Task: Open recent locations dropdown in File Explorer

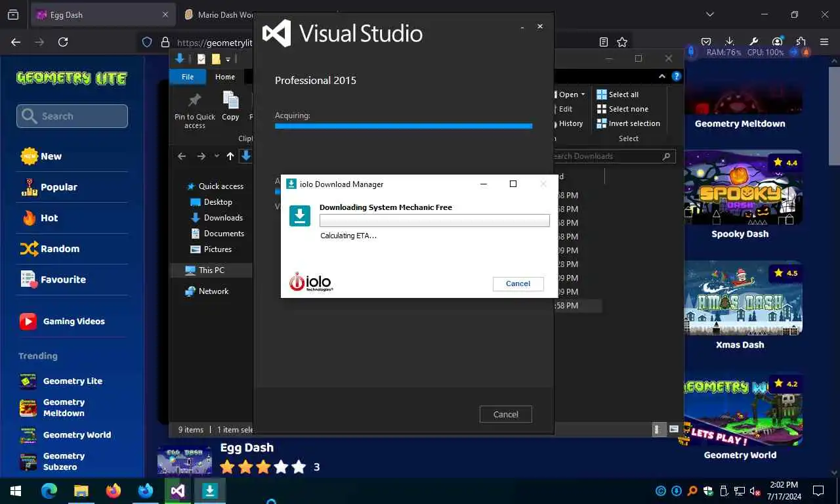Action: 217,156
